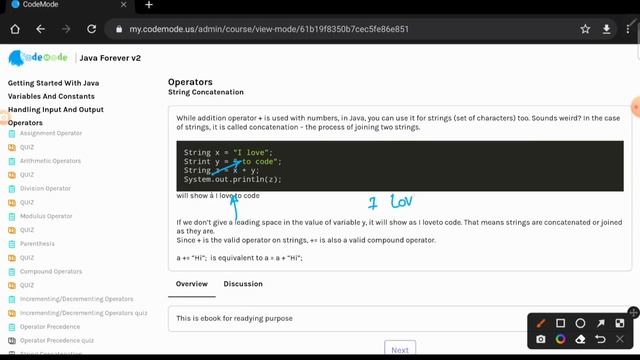This screenshot has height=360, width=640.
Task: Click the Java Forever v2 course title
Action: click(x=110, y=58)
